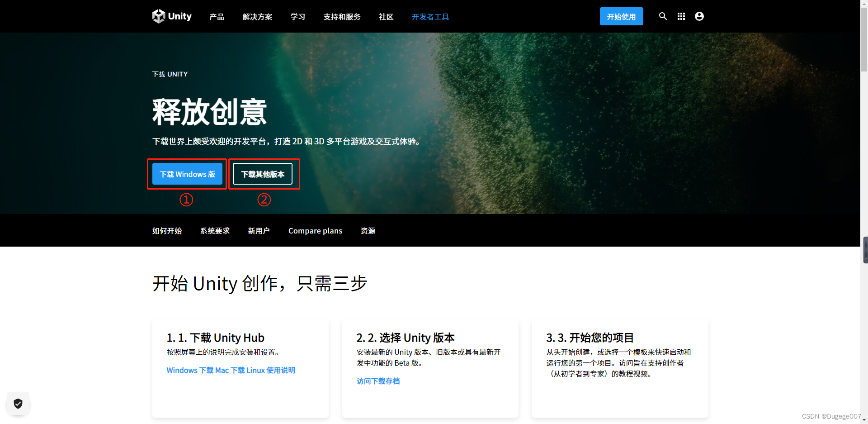
Task: Click the Windows 下载 link
Action: coord(190,370)
